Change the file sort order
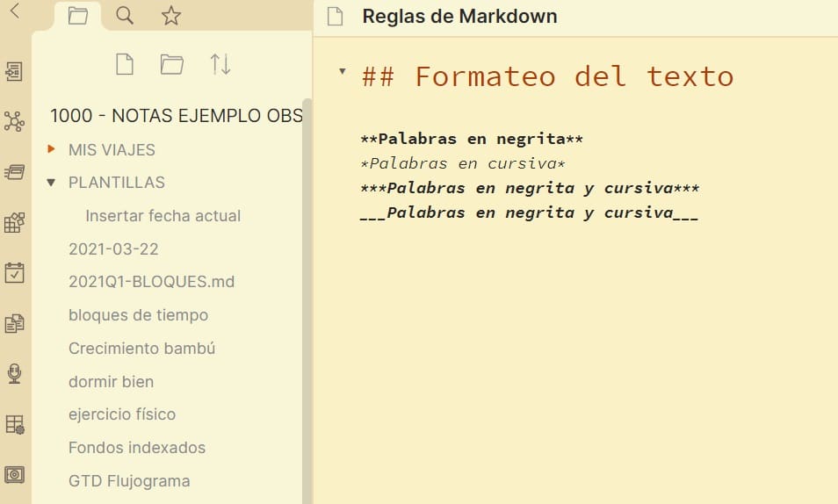The height and width of the screenshot is (504, 838). pos(220,65)
